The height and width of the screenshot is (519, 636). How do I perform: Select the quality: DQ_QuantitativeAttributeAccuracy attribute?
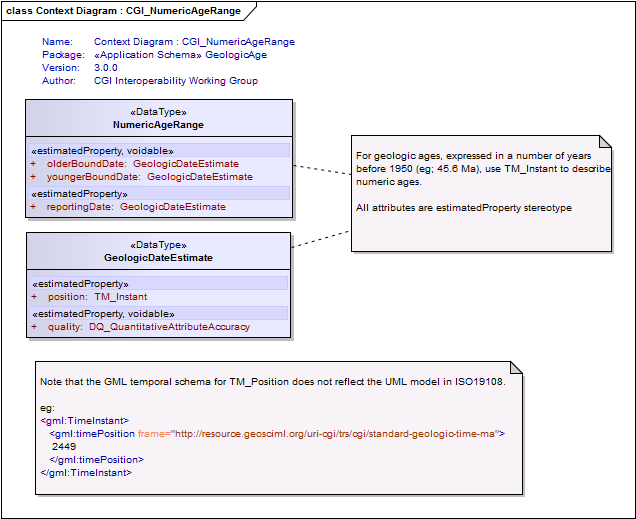(141, 327)
